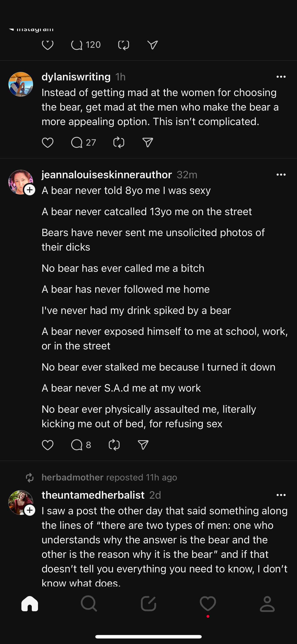The image size is (297, 644).
Task: Open the Activity heart tab
Action: pyautogui.click(x=208, y=603)
